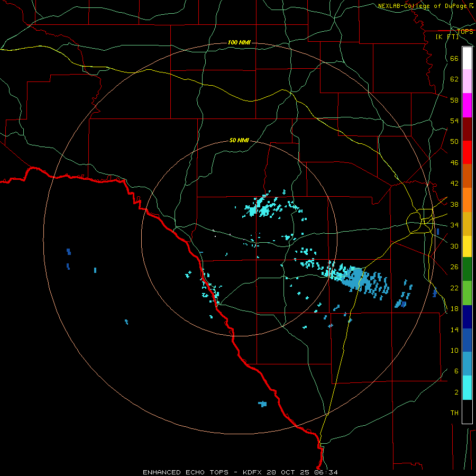Click the 'KDFX' radar site identifier
This screenshot has height=476, width=476.
pos(253,472)
